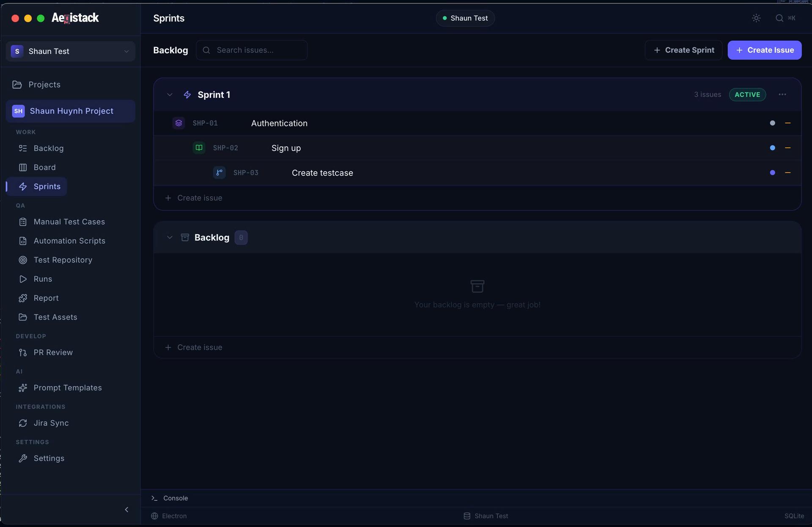Image resolution: width=812 pixels, height=527 pixels.
Task: Click the Create Sprint button
Action: (683, 50)
